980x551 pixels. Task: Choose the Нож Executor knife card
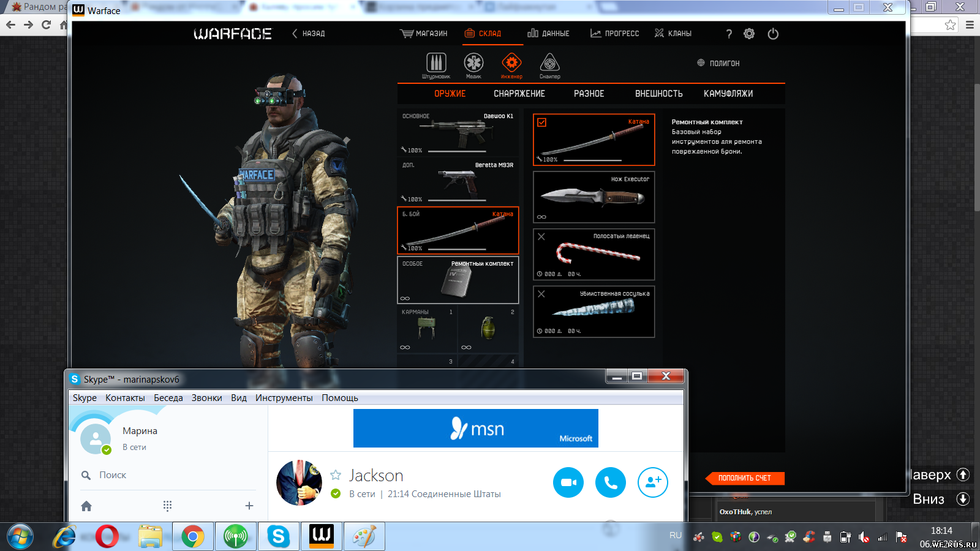coord(594,197)
